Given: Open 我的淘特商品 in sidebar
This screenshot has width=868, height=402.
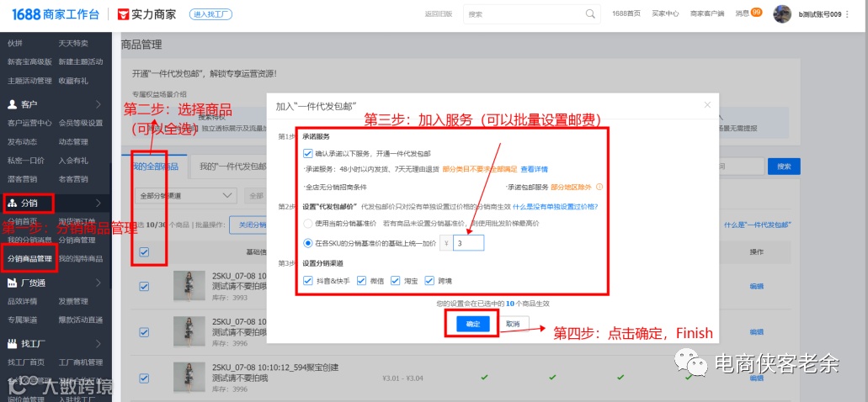Looking at the screenshot, I should click(x=80, y=258).
